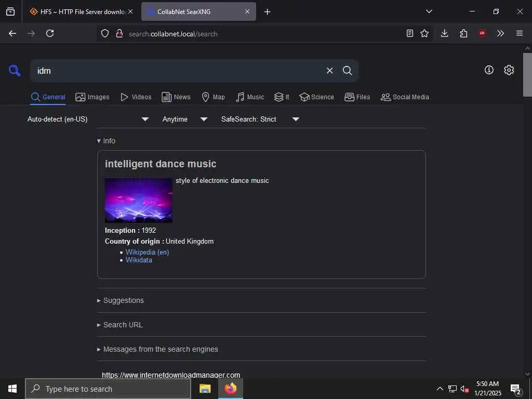The image size is (532, 399).
Task: Open internetdownloadmanager.com result link
Action: [171, 375]
